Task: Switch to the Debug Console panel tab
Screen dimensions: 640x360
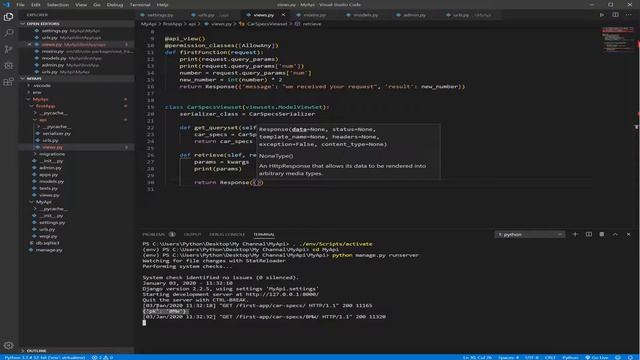Action: 227,234
